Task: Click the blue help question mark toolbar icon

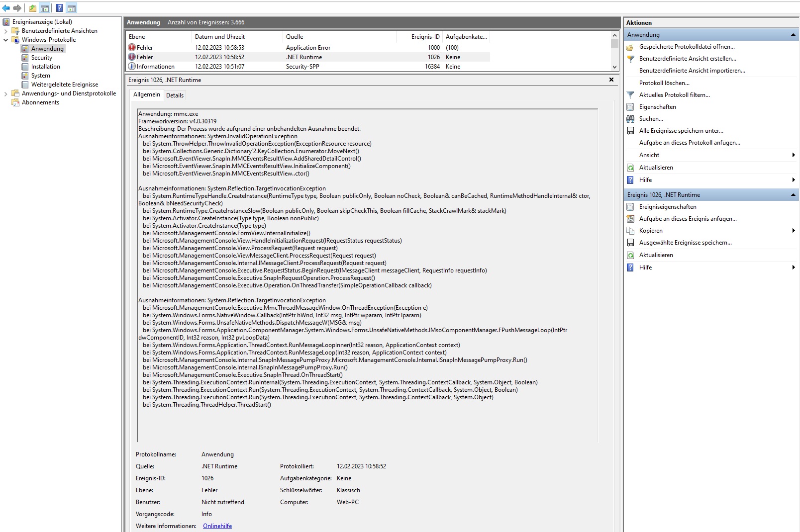Action: pyautogui.click(x=59, y=8)
